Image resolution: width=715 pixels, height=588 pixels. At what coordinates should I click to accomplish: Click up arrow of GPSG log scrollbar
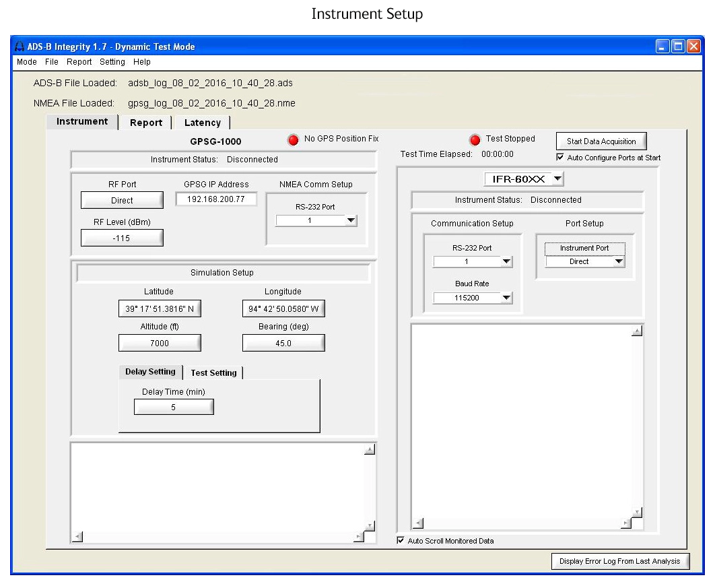[x=370, y=450]
